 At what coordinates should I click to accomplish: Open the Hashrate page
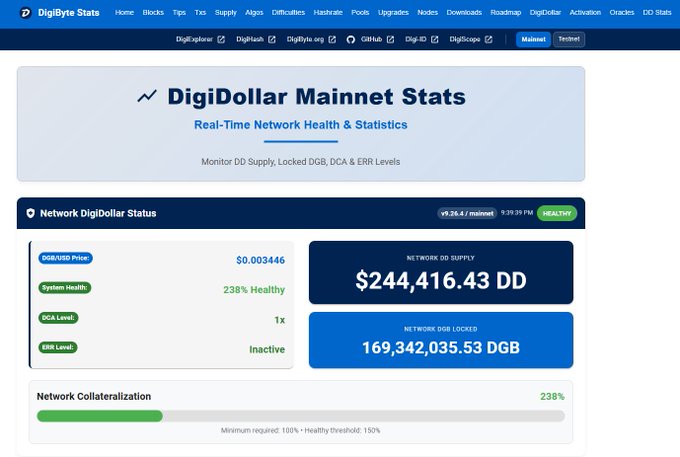[328, 13]
